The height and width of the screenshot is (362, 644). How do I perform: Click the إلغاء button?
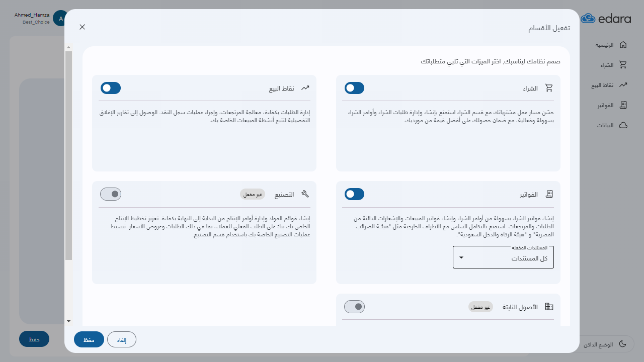click(x=122, y=340)
